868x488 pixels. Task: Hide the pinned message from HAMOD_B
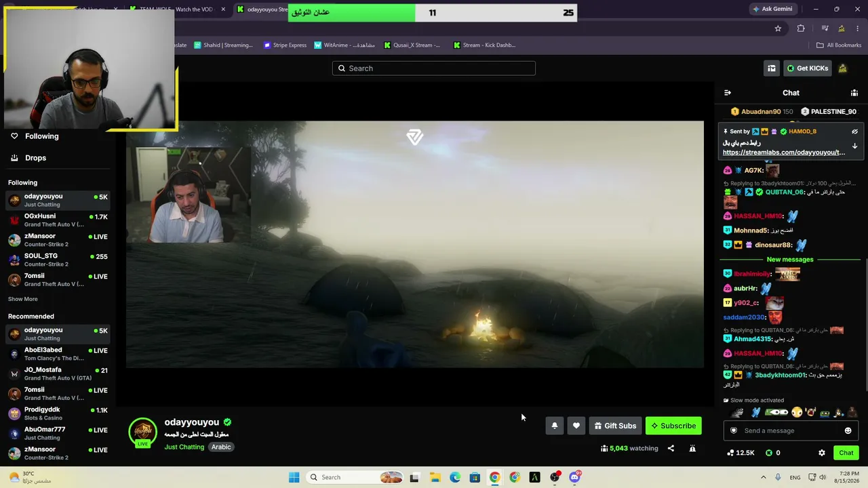[x=854, y=131]
